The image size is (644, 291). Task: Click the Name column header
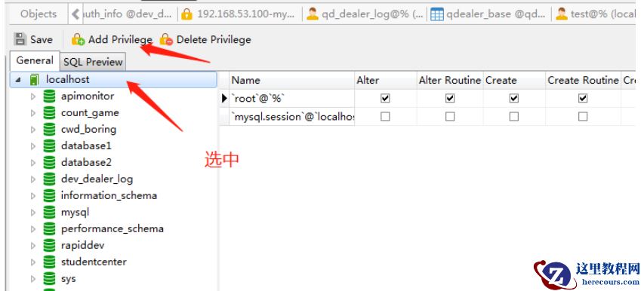click(x=291, y=81)
